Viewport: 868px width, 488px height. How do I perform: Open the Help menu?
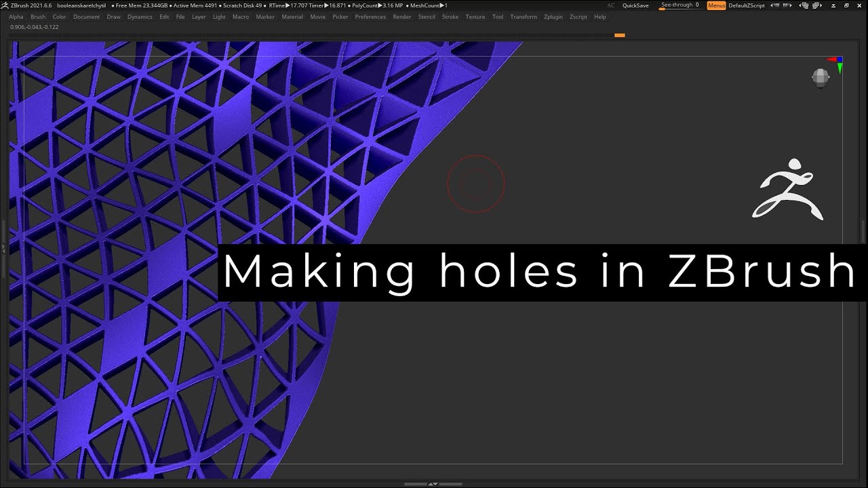(x=600, y=17)
